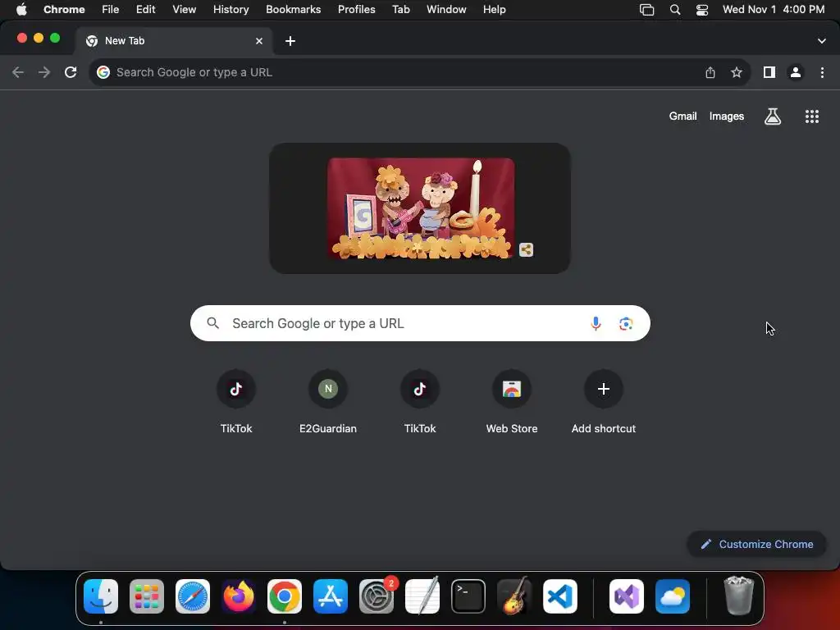Open a new tab with plus button

click(290, 41)
